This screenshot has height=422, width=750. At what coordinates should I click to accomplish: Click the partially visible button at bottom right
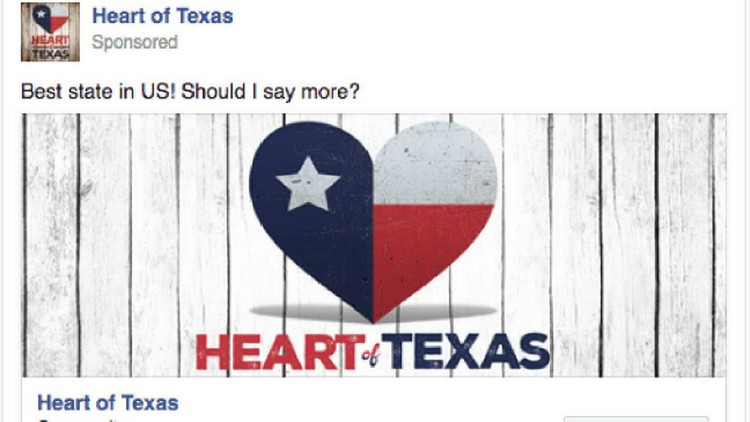636,419
